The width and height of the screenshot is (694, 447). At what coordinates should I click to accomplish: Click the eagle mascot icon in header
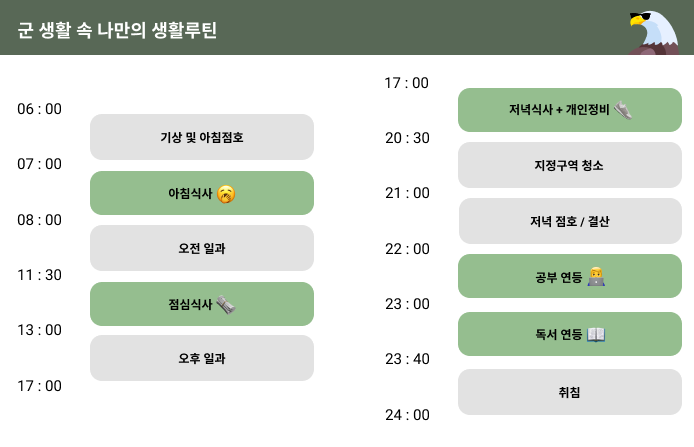coord(655,30)
